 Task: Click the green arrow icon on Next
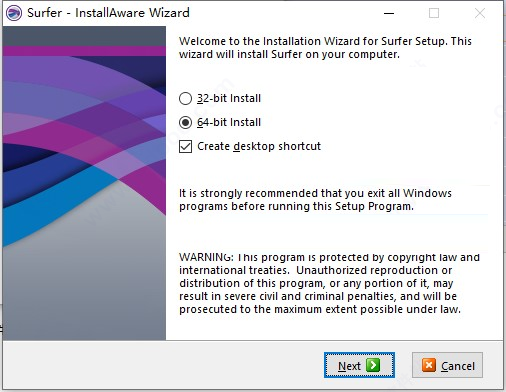click(373, 365)
